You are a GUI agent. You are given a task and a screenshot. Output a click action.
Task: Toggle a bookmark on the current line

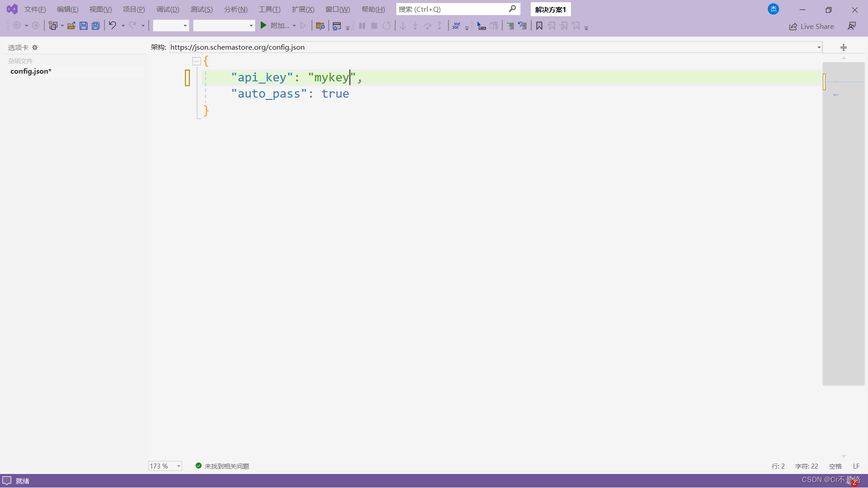click(x=539, y=26)
